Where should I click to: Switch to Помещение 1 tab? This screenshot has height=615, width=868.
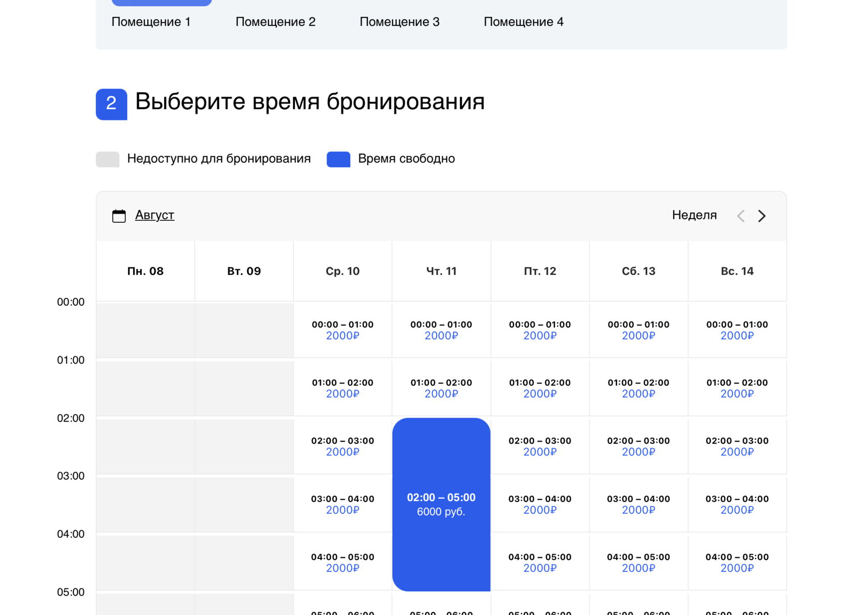(151, 22)
